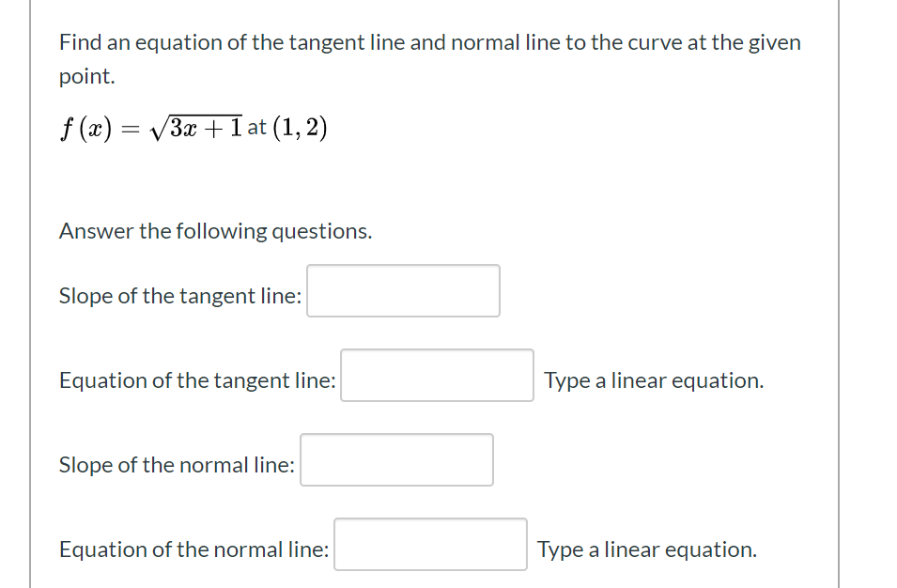Click the second 'Type a linear equation.' hint

[x=646, y=549]
